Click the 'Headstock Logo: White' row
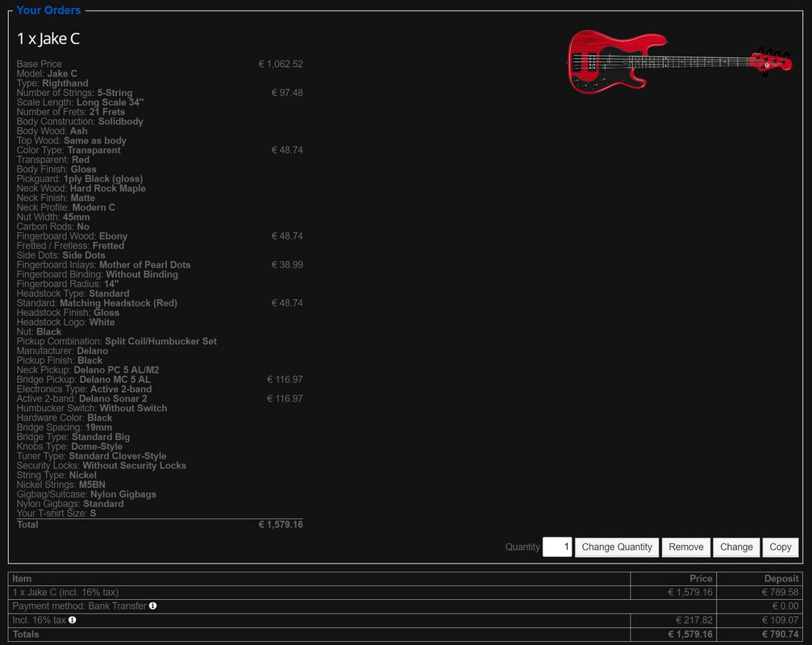 click(x=66, y=322)
